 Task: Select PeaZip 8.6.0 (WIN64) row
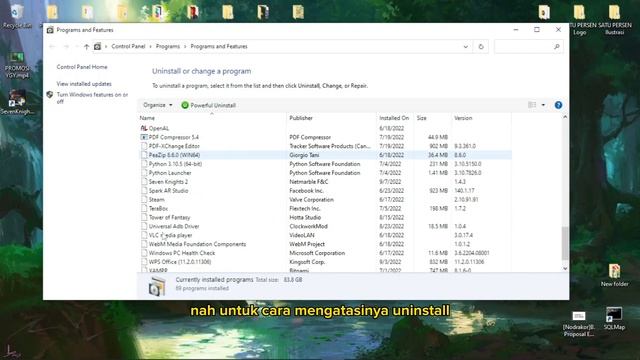pos(325,155)
